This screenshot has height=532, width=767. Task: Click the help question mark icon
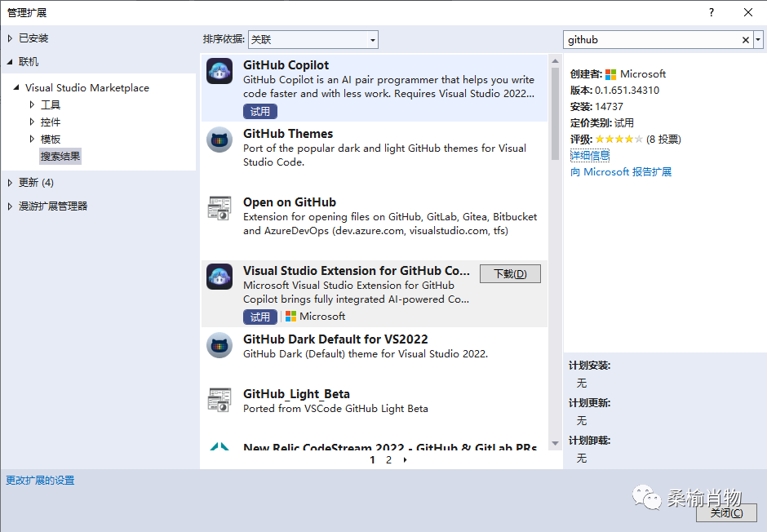[x=712, y=13]
